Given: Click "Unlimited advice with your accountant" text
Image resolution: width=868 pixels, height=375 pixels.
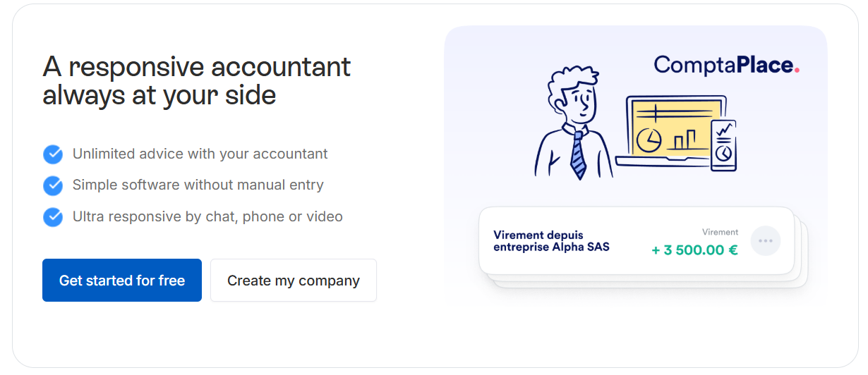Looking at the screenshot, I should 200,154.
